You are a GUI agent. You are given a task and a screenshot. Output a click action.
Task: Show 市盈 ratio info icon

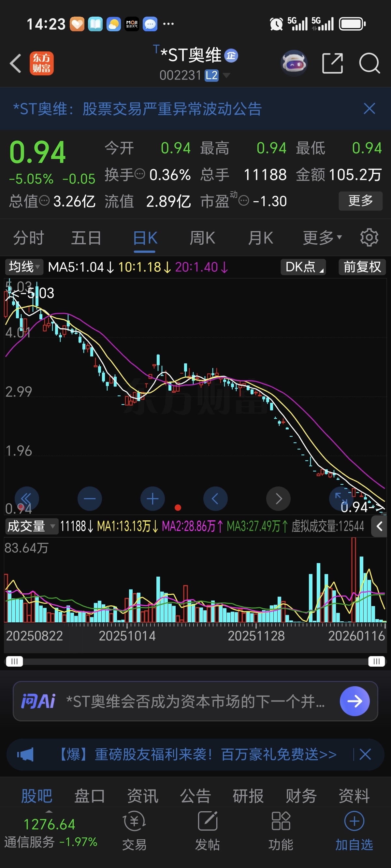point(244,201)
